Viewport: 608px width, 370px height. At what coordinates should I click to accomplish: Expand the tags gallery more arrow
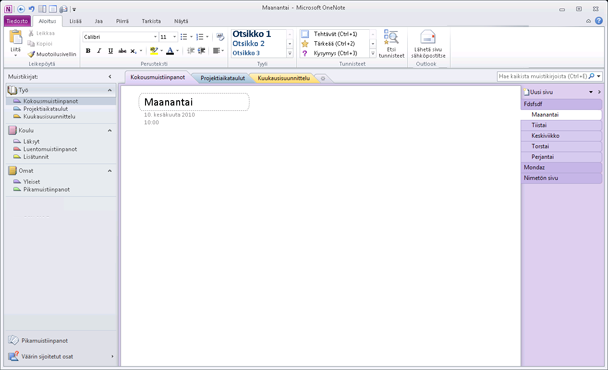point(373,54)
